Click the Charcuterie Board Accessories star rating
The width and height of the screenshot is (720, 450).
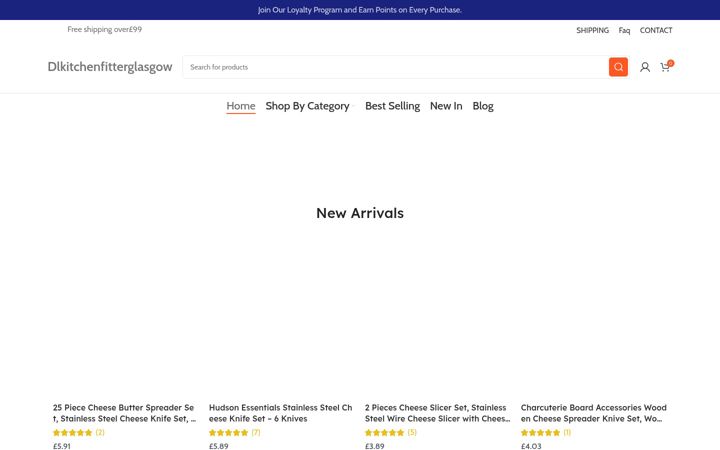click(540, 433)
